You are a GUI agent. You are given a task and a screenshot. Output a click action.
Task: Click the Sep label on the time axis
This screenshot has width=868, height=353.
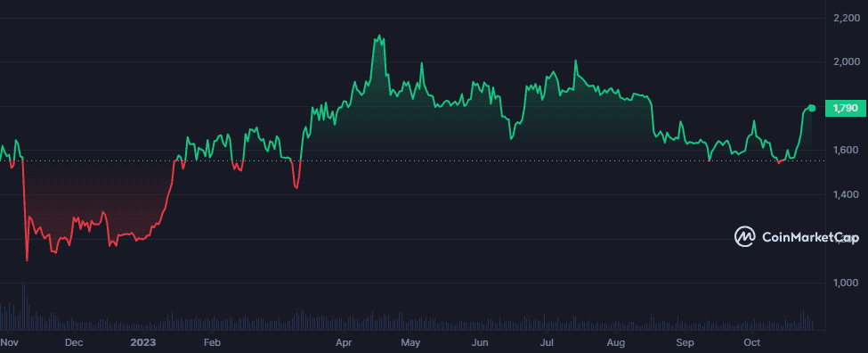click(685, 342)
